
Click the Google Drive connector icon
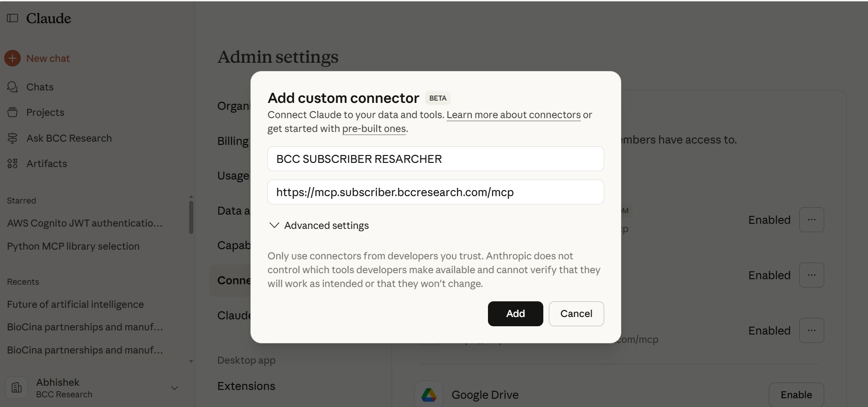(x=429, y=395)
